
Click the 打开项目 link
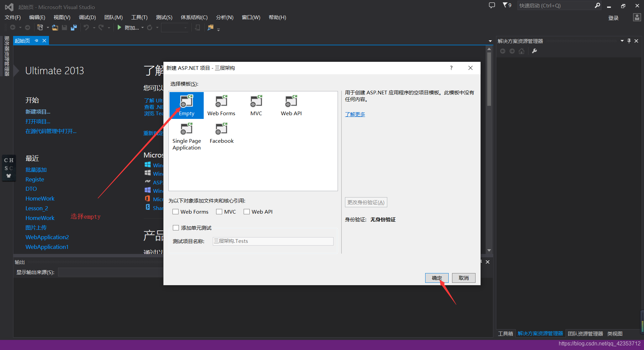coord(38,121)
